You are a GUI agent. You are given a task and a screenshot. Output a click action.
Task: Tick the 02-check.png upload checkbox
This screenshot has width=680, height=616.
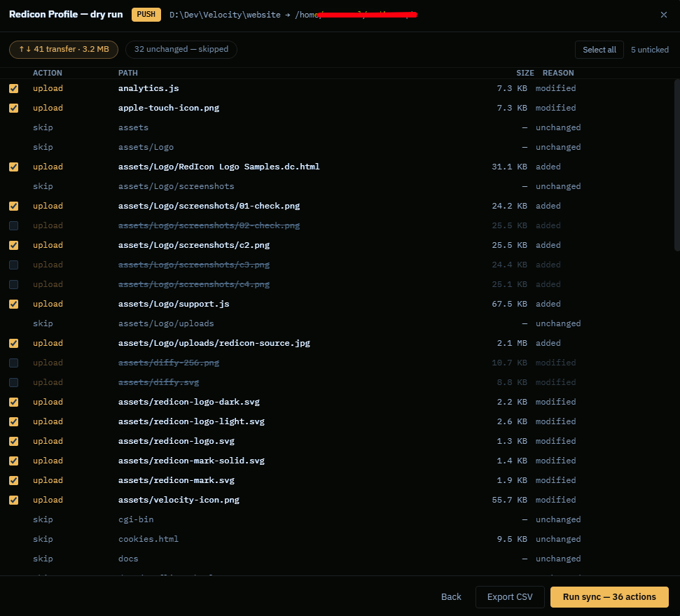coord(14,225)
